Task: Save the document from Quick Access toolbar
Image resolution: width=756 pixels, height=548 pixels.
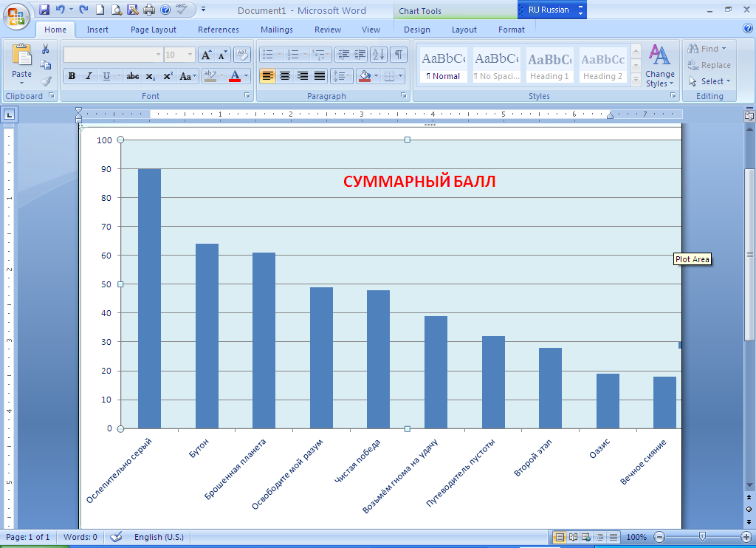Action: click(x=44, y=10)
